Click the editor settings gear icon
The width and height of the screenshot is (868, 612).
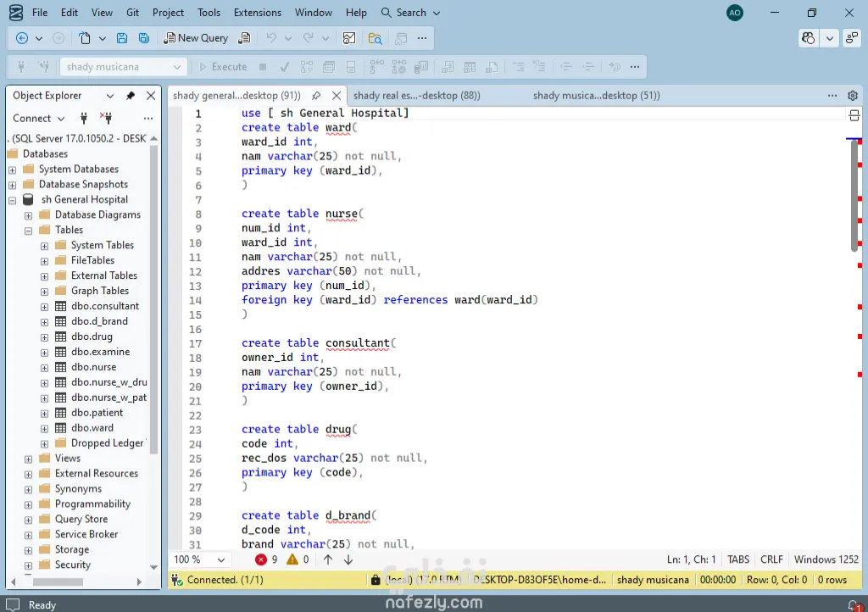853,96
